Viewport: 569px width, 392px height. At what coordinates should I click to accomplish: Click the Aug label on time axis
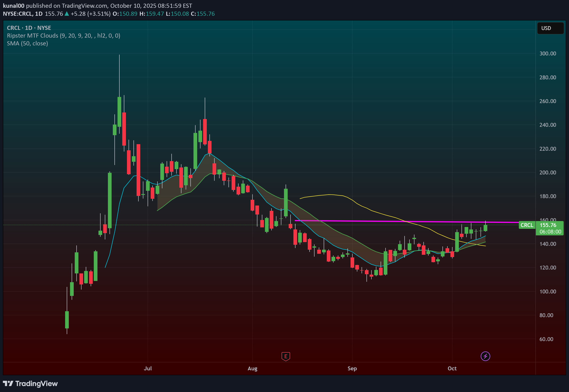252,368
